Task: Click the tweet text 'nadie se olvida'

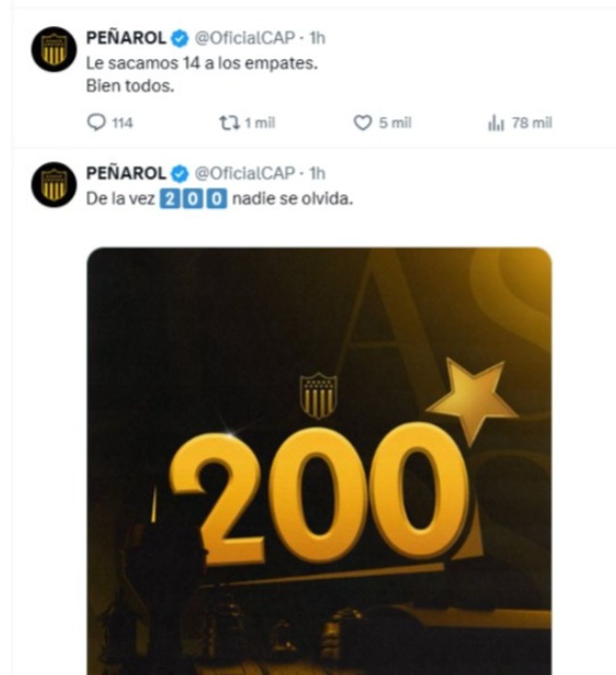Action: 293,199
